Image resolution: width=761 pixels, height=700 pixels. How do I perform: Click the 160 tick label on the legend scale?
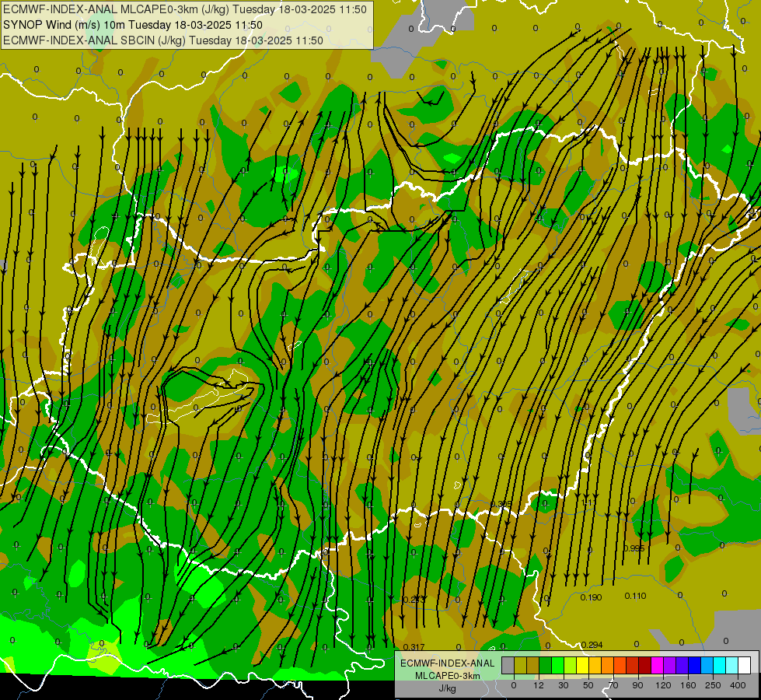coord(688,685)
